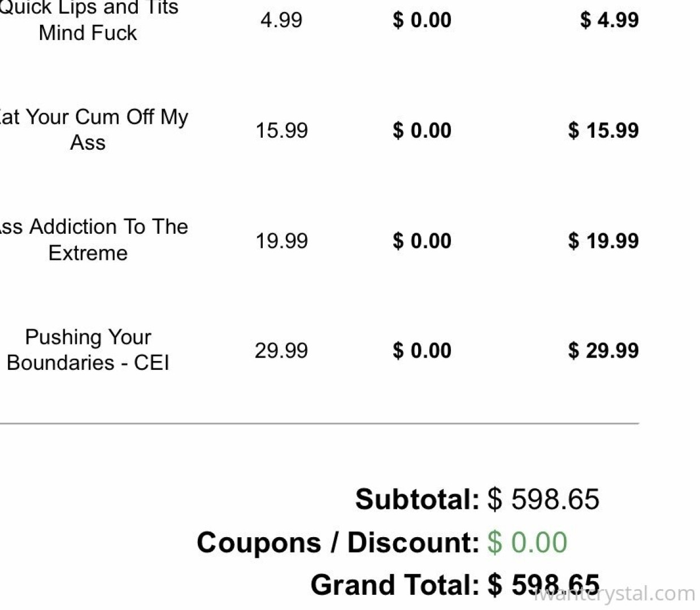Select the plain 19.99 price value
This screenshot has width=700, height=610.
click(281, 241)
